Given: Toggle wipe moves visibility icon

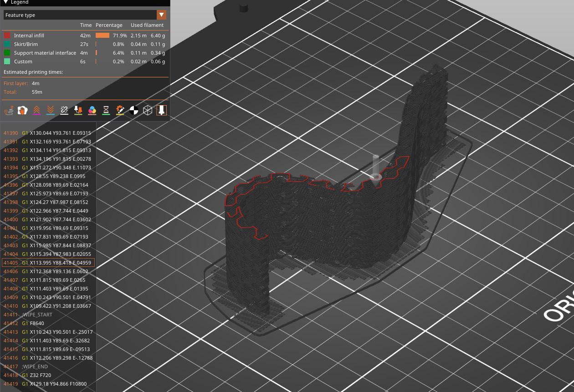Looking at the screenshot, I should 22,110.
